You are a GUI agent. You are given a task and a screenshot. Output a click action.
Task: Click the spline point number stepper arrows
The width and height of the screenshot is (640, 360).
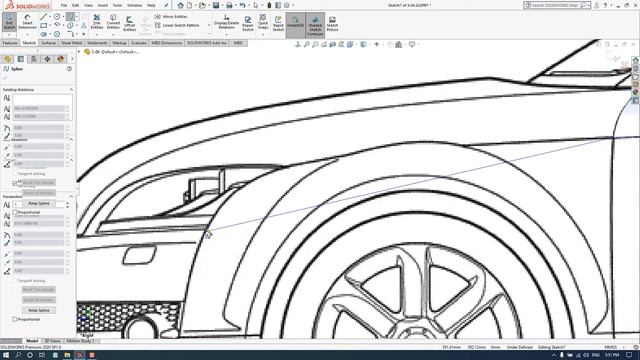[67, 204]
